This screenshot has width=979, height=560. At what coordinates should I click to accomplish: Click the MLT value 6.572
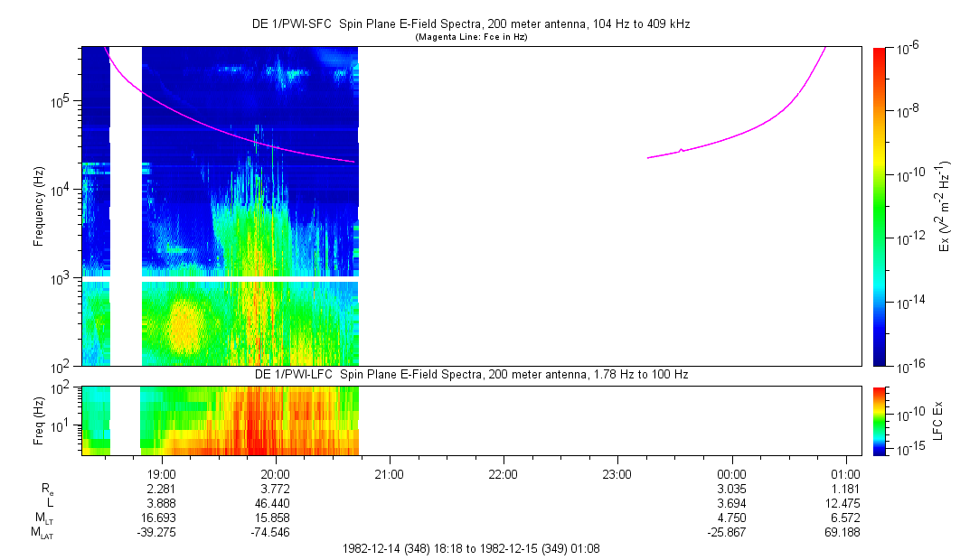845,518
